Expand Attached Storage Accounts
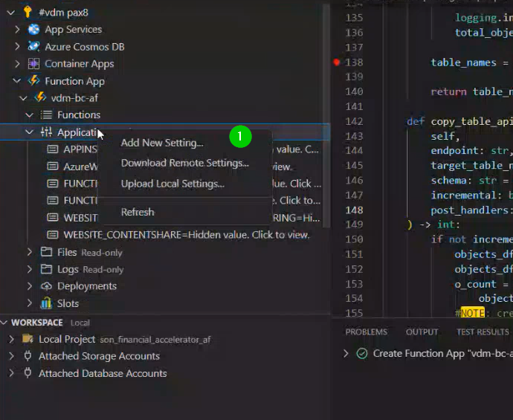Image resolution: width=513 pixels, height=420 pixels. (11, 355)
